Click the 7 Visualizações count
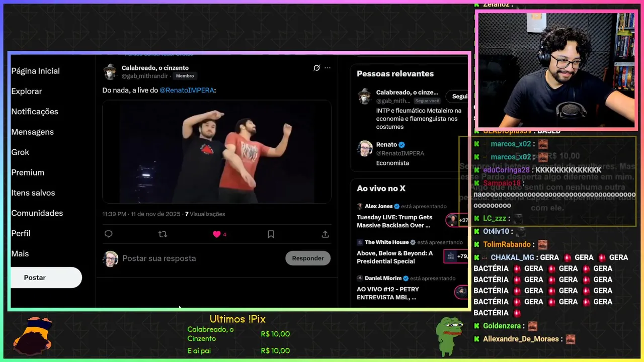Screen dimensions: 644x362 click(x=205, y=214)
